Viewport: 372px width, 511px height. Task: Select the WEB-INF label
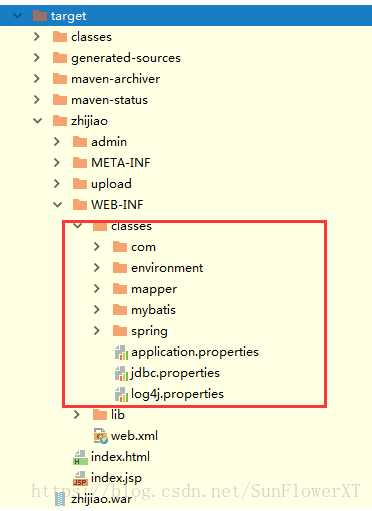[117, 205]
